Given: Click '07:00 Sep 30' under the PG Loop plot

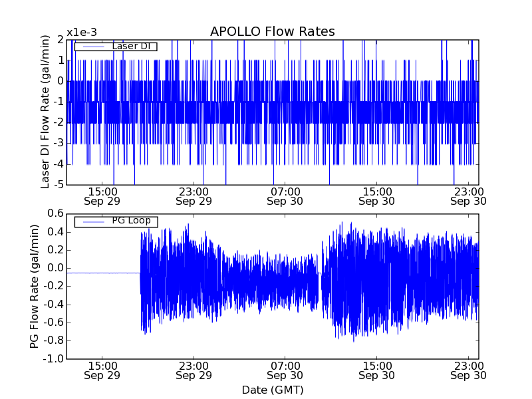Looking at the screenshot, I should coord(285,371).
